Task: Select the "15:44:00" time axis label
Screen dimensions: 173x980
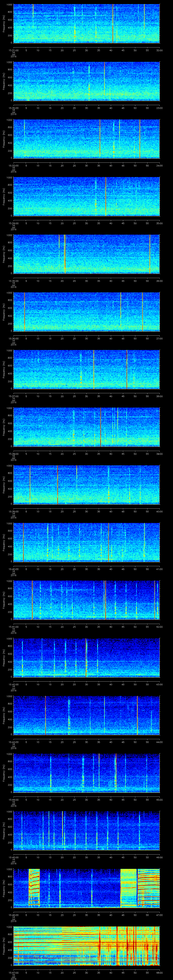Action: click(14, 800)
